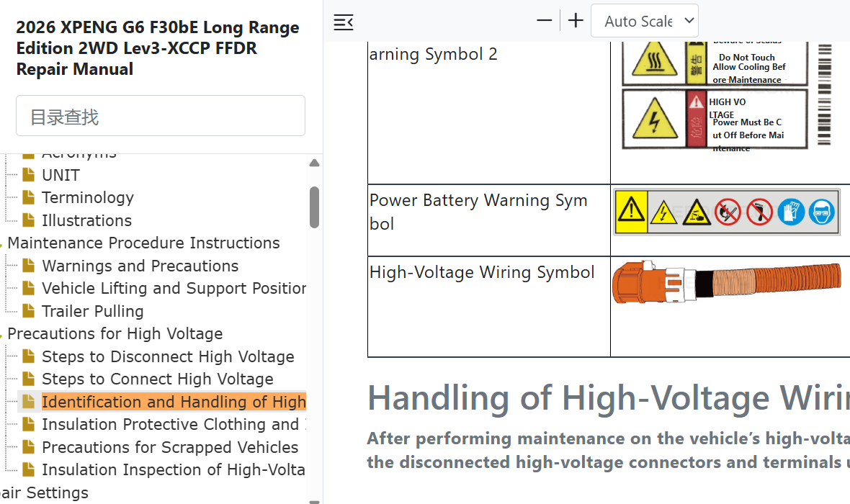
Task: Click the high-voltage orange cable image
Action: pyautogui.click(x=726, y=282)
